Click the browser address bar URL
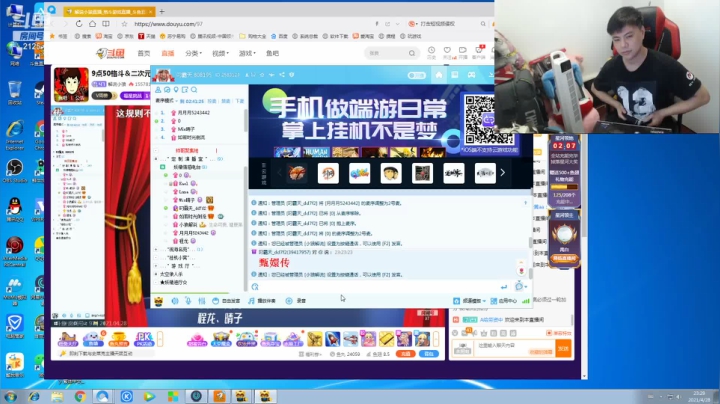This screenshot has height=404, width=720. 168,24
